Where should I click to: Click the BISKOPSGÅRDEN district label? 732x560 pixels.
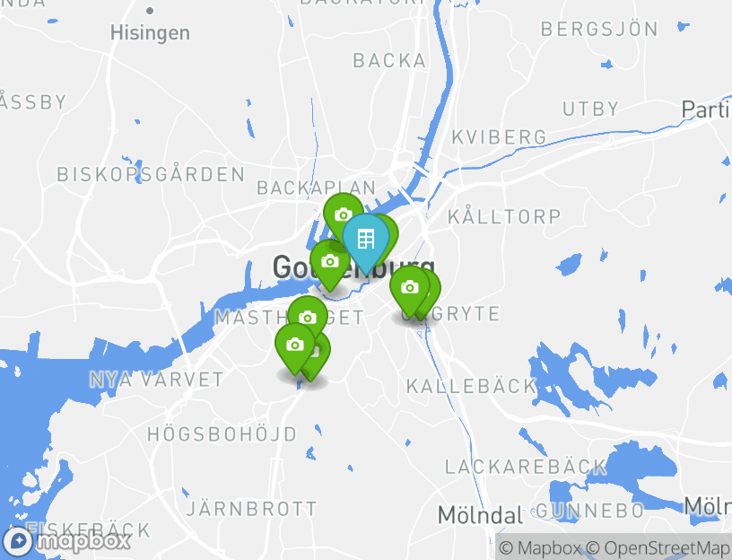pos(151,174)
